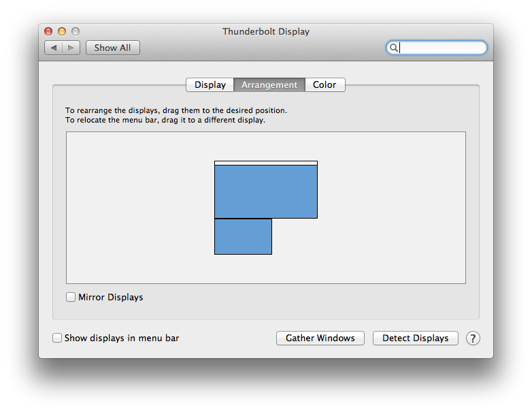This screenshot has width=532, height=412.
Task: Open the Color tab
Action: [325, 85]
